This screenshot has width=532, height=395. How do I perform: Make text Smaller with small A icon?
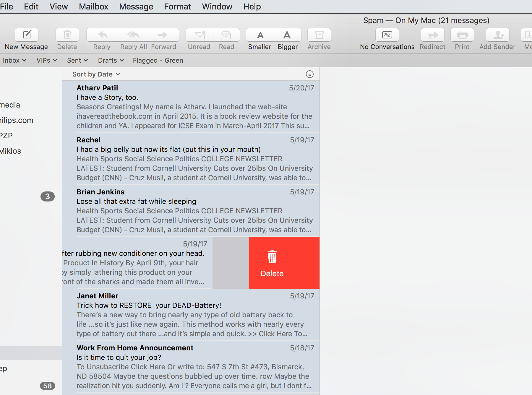[x=260, y=35]
